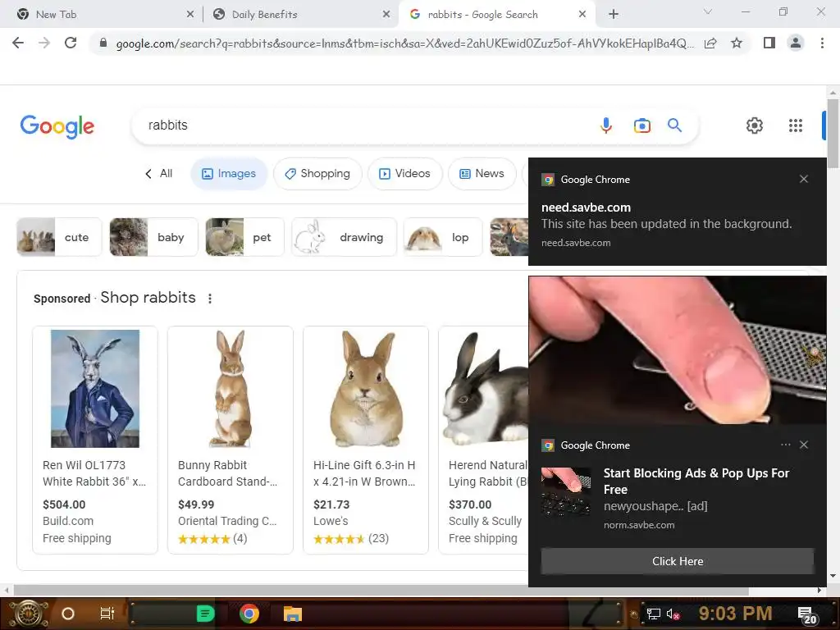This screenshot has height=630, width=840.
Task: Search by image with camera icon
Action: pos(641,126)
